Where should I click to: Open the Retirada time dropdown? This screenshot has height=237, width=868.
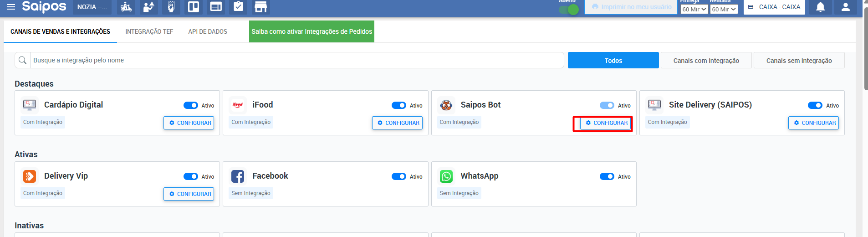[x=724, y=9]
